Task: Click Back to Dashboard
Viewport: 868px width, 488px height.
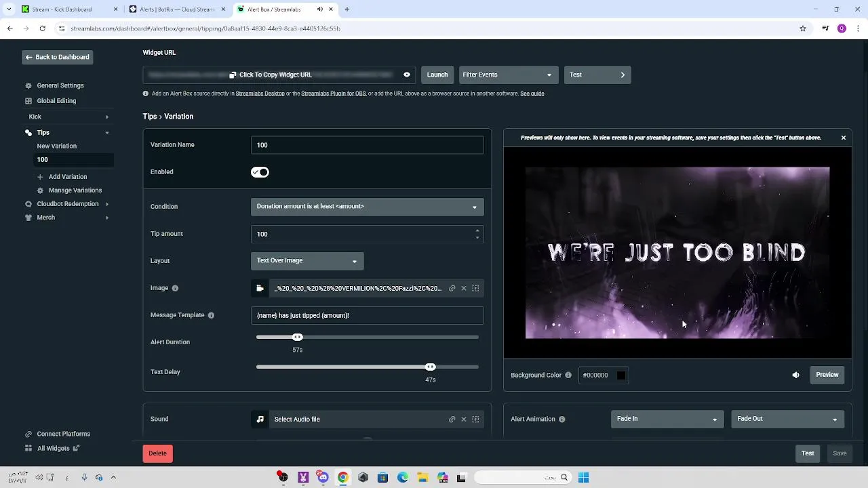Action: coord(57,57)
